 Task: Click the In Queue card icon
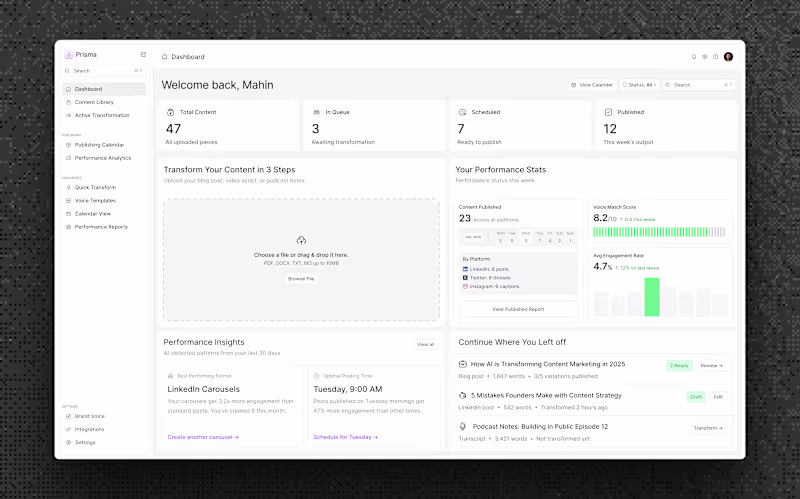[316, 112]
